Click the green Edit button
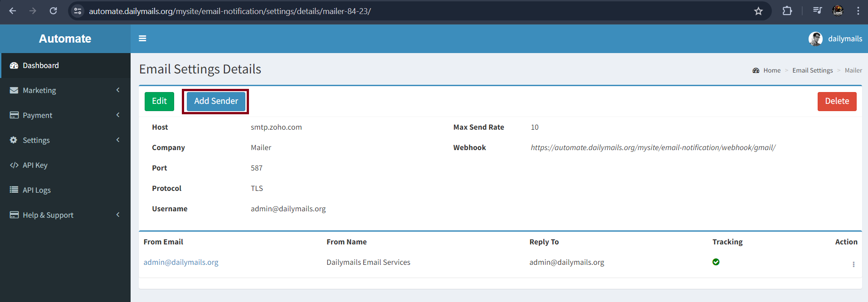This screenshot has height=302, width=868. (x=159, y=101)
